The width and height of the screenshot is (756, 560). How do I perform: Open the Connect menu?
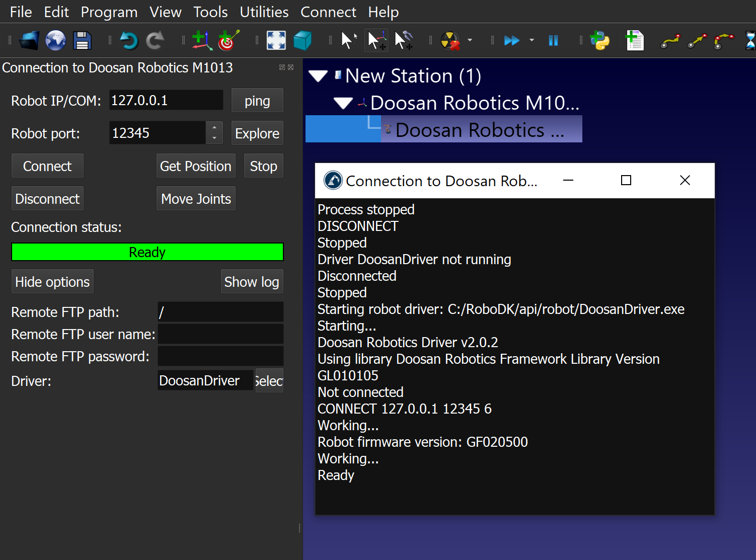click(328, 12)
